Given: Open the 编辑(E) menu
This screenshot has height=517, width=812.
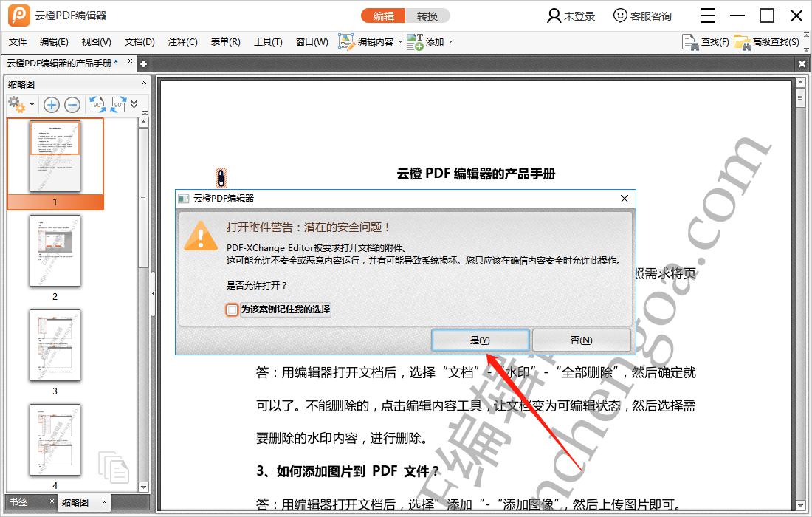Looking at the screenshot, I should click(x=54, y=42).
